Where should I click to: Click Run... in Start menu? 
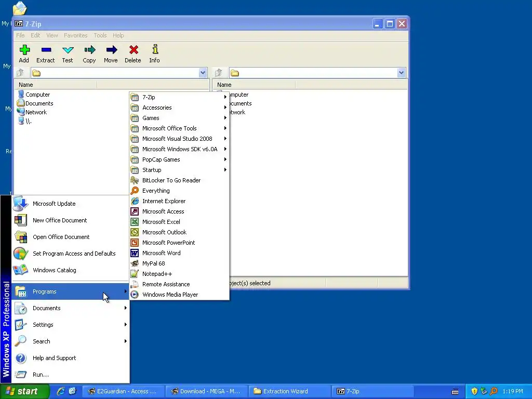[71, 375]
